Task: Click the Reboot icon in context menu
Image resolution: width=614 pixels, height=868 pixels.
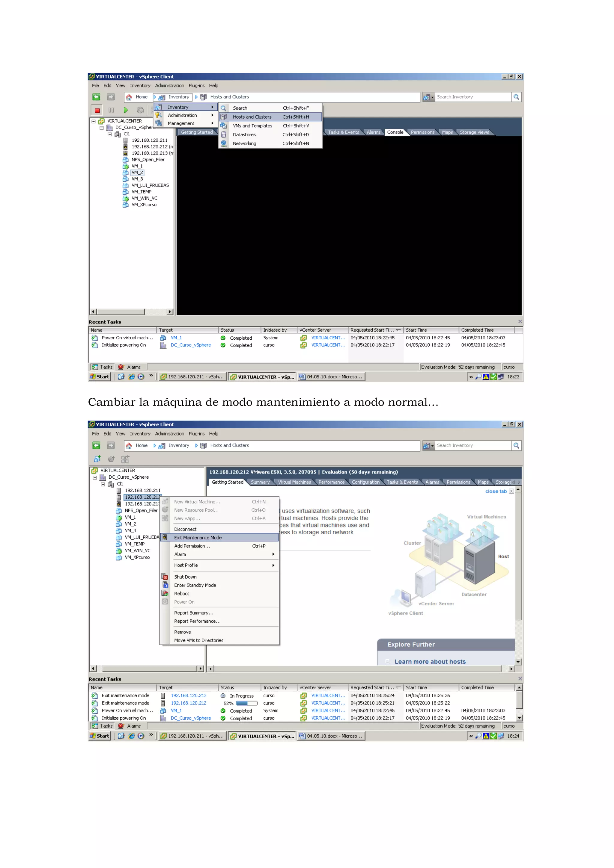Action: pos(165,593)
